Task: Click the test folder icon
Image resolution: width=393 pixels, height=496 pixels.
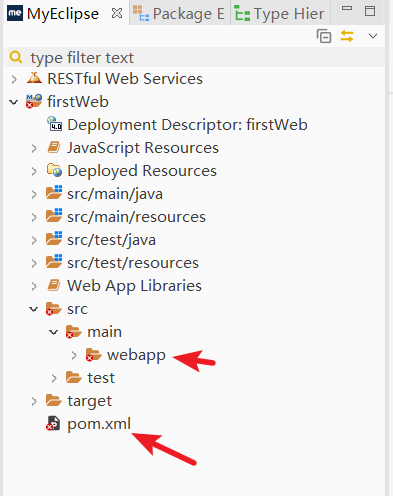Action: [x=74, y=377]
